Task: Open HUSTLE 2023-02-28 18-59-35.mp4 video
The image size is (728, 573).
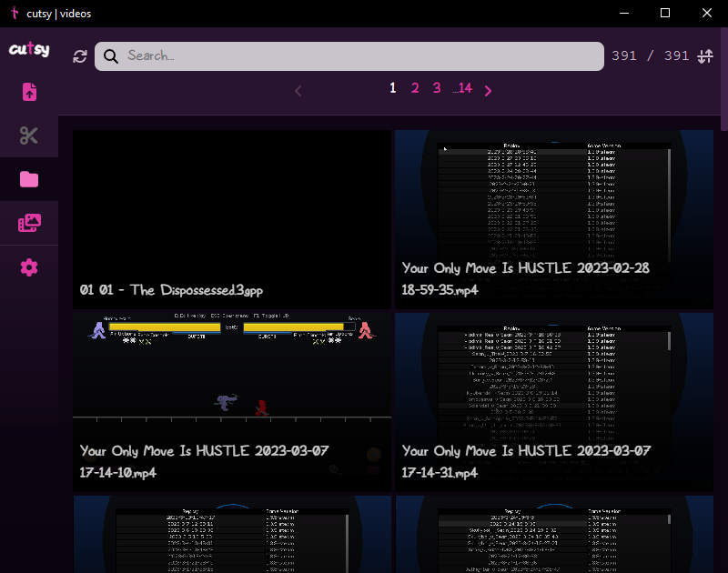Action: pyautogui.click(x=553, y=218)
